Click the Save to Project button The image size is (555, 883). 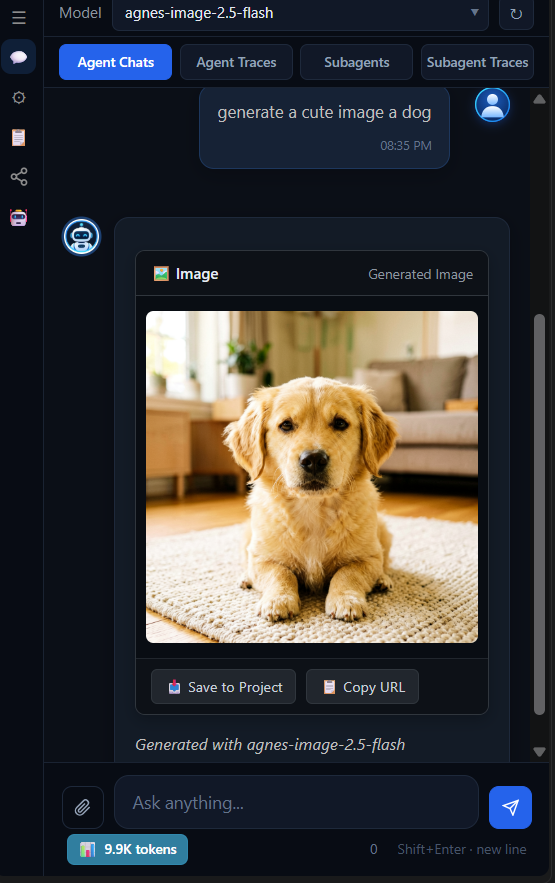[223, 686]
